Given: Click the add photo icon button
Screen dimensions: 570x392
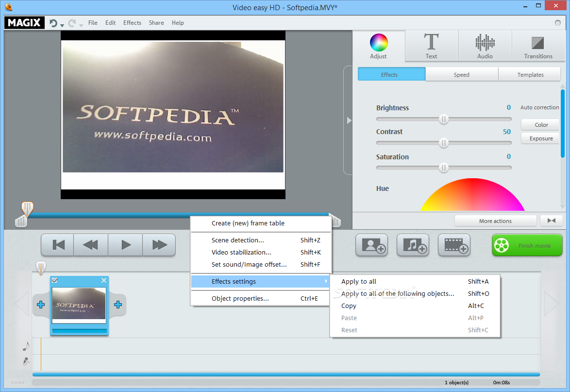Looking at the screenshot, I should click(x=371, y=245).
